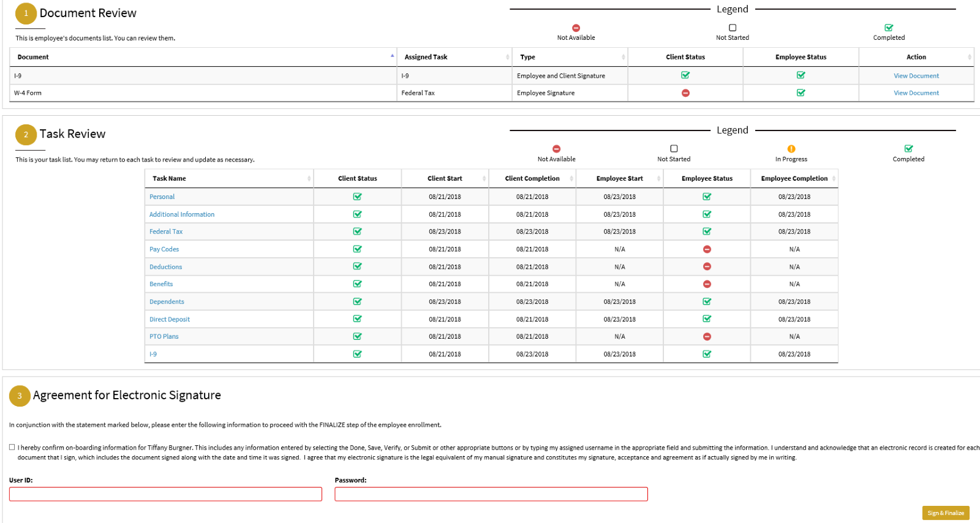The image size is (980, 523).
Task: Click the Personal task Employee Status check icon
Action: point(707,197)
